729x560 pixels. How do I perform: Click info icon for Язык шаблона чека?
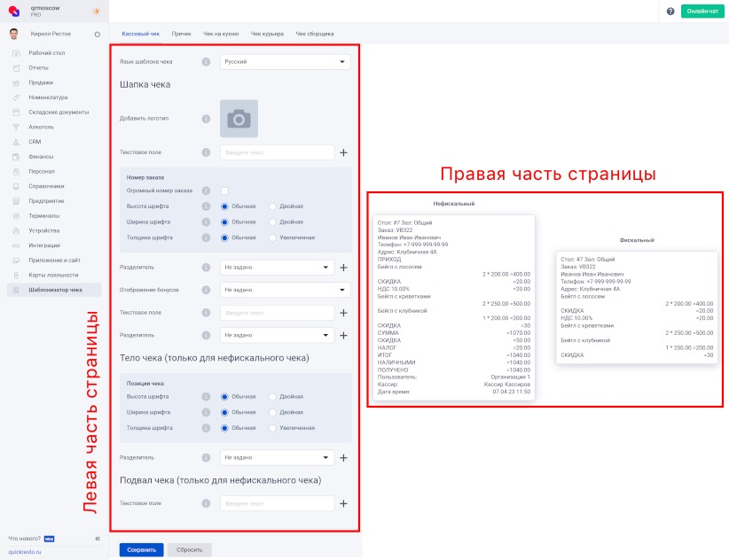point(206,62)
